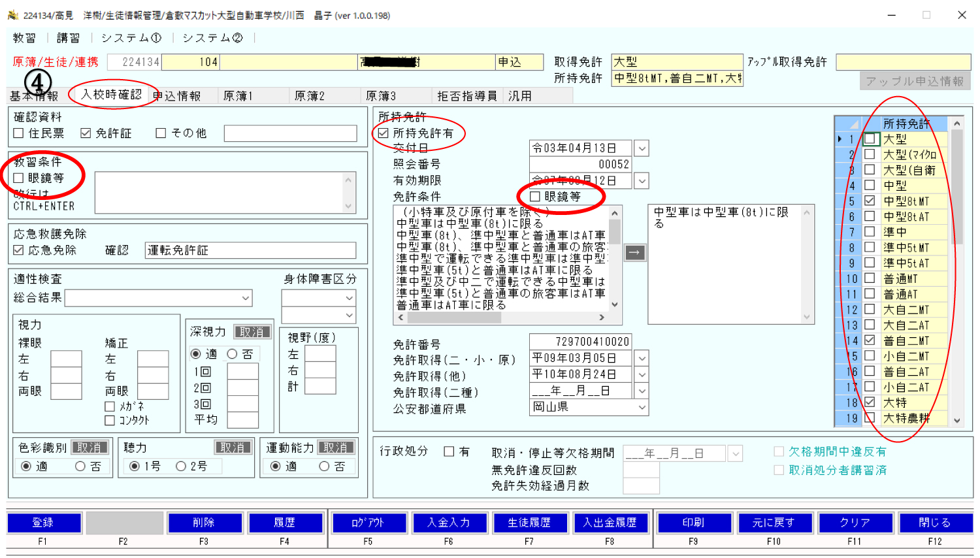Expand the 総合結果 dropdown

246,298
